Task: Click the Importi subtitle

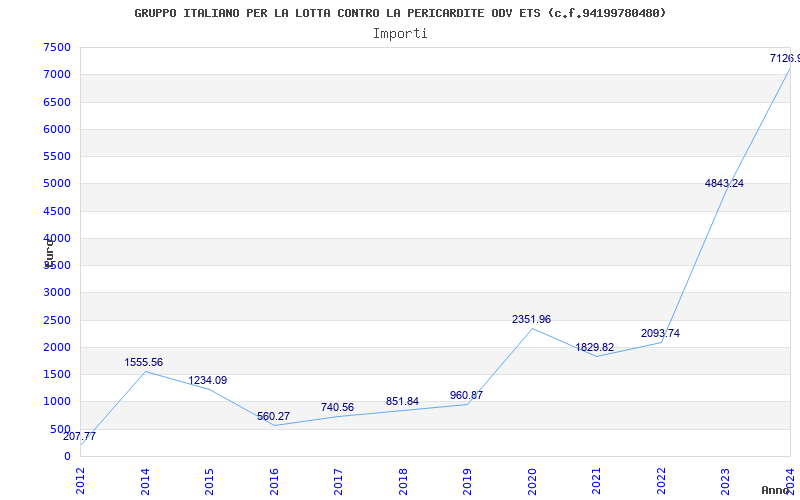Action: [x=400, y=34]
